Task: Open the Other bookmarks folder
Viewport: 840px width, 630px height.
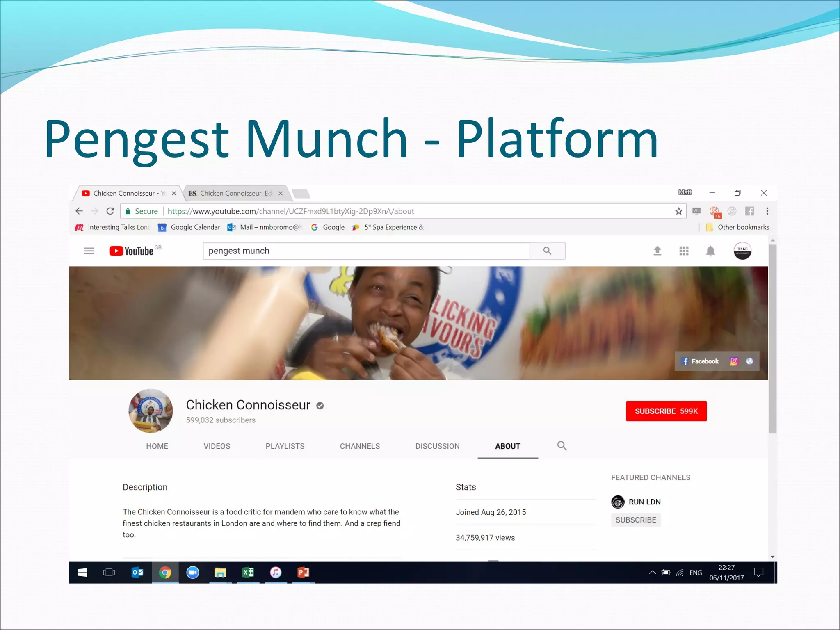Action: click(737, 227)
